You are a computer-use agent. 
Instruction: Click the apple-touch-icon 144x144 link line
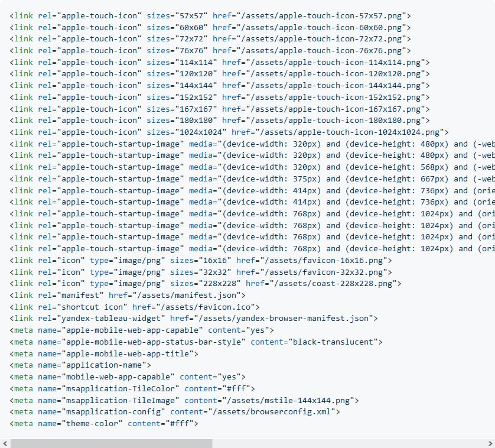pyautogui.click(x=220, y=85)
